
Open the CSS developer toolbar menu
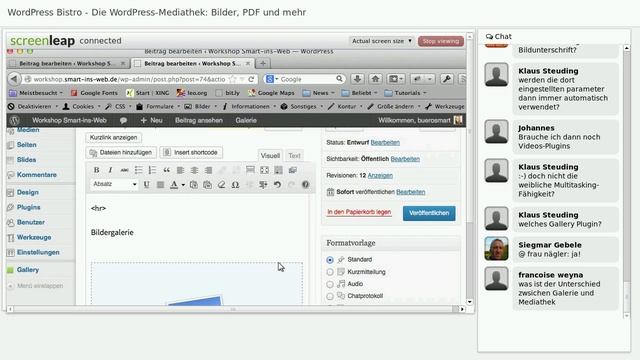(118, 107)
